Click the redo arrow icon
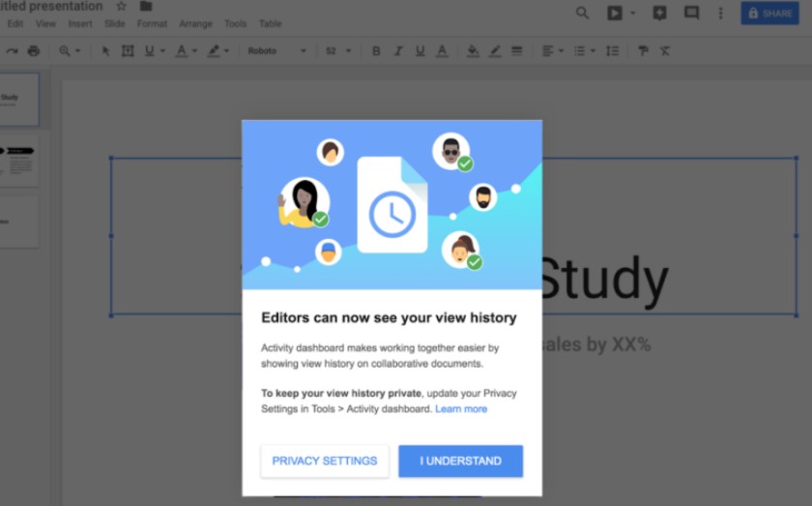 click(x=12, y=51)
